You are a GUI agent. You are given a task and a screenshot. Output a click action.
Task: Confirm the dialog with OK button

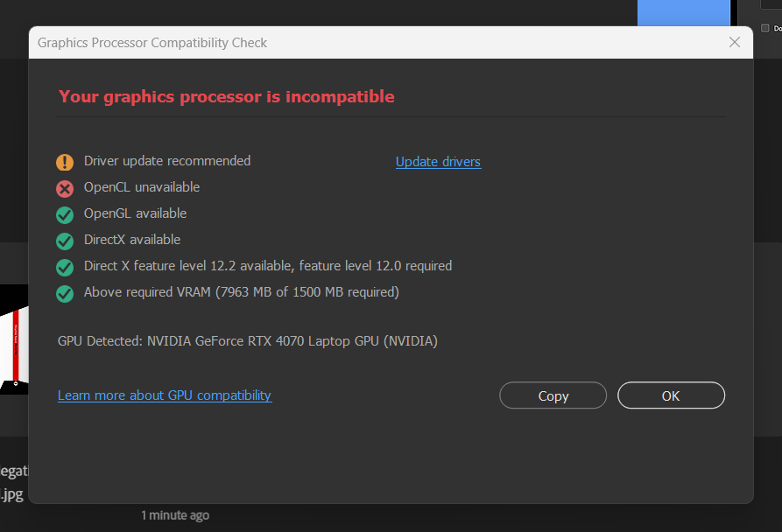point(671,395)
